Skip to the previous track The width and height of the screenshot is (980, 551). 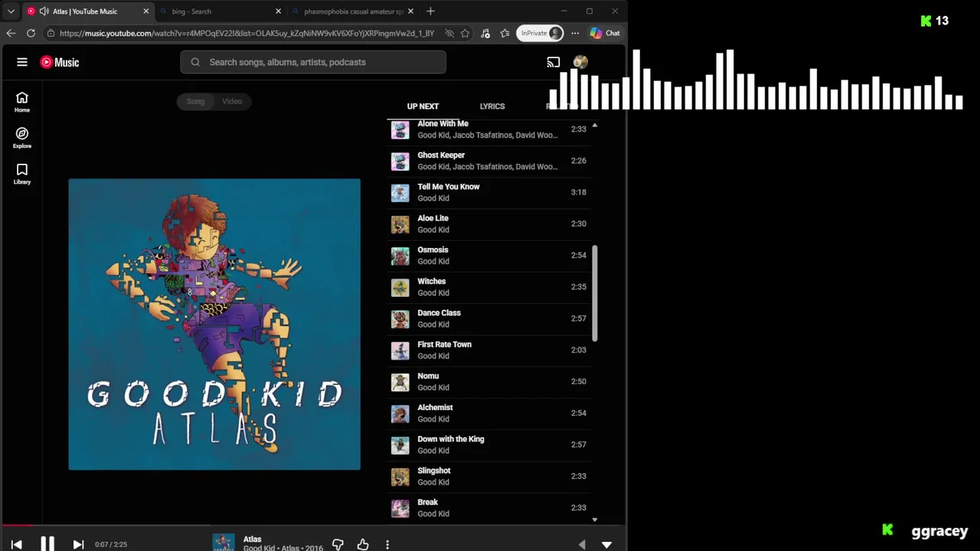(x=16, y=544)
